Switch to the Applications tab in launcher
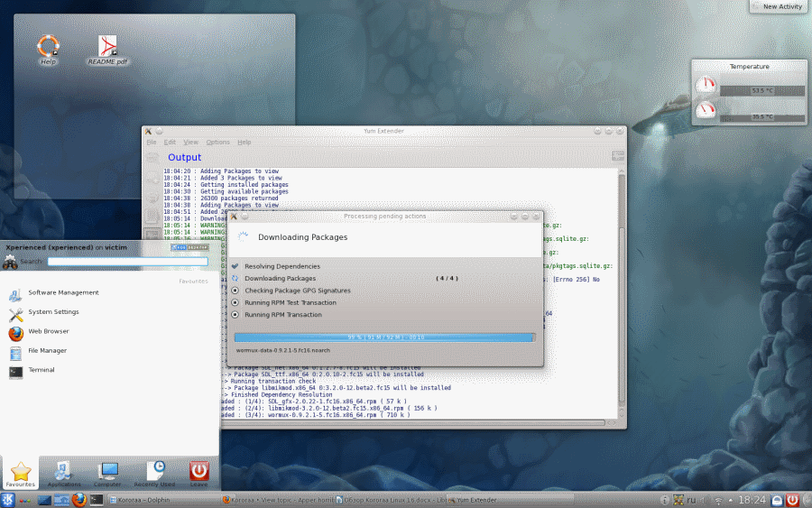 click(64, 474)
